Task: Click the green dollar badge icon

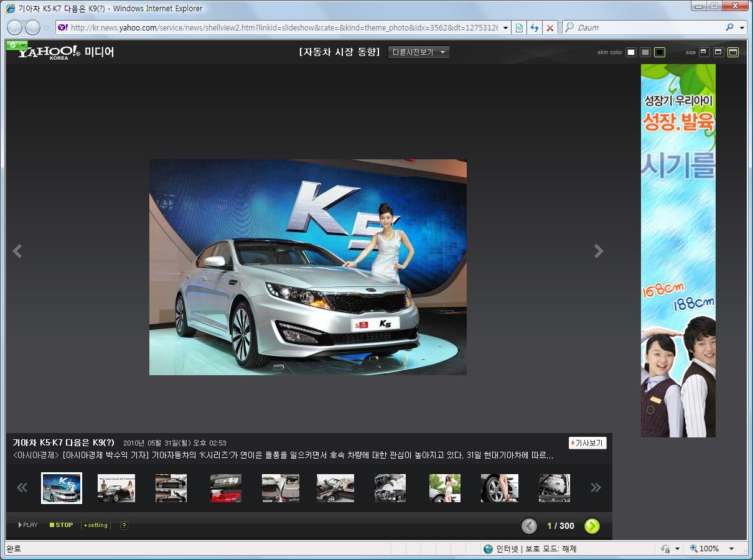Action: pos(13,45)
